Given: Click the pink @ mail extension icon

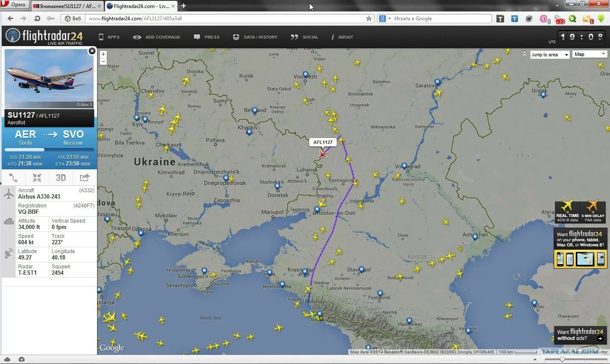Looking at the screenshot, I should pyautogui.click(x=545, y=19).
